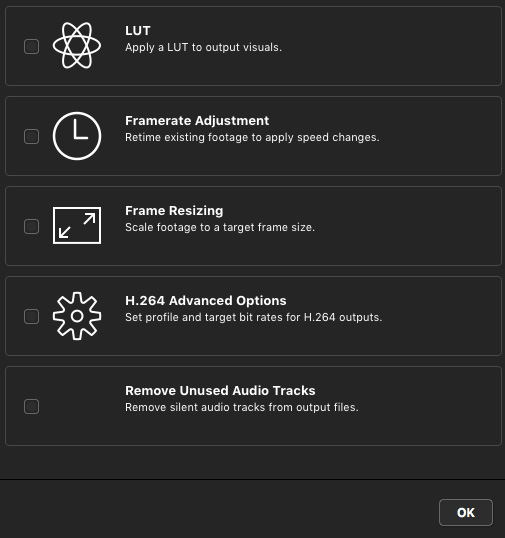This screenshot has height=538, width=505.
Task: Click the 'Retime existing footage' description text
Action: point(252,137)
